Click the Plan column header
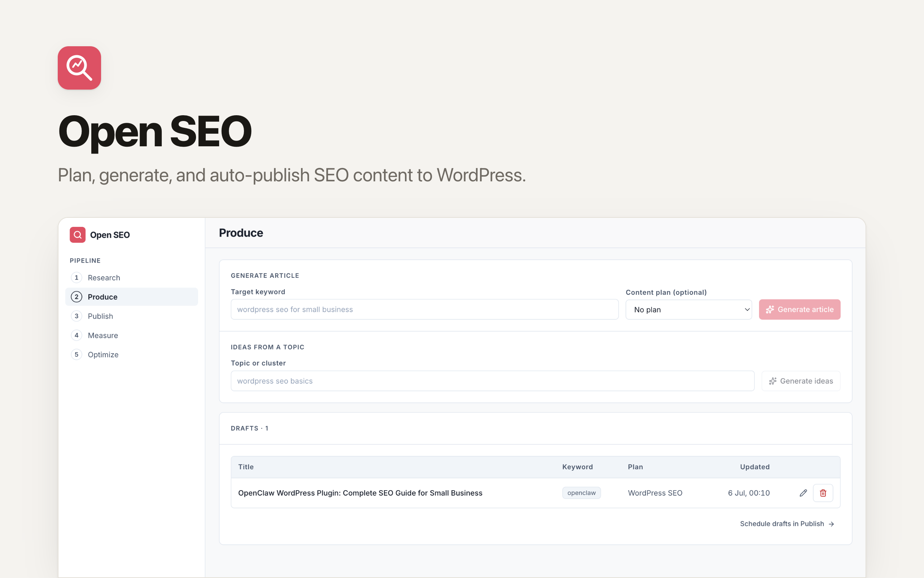 (635, 467)
